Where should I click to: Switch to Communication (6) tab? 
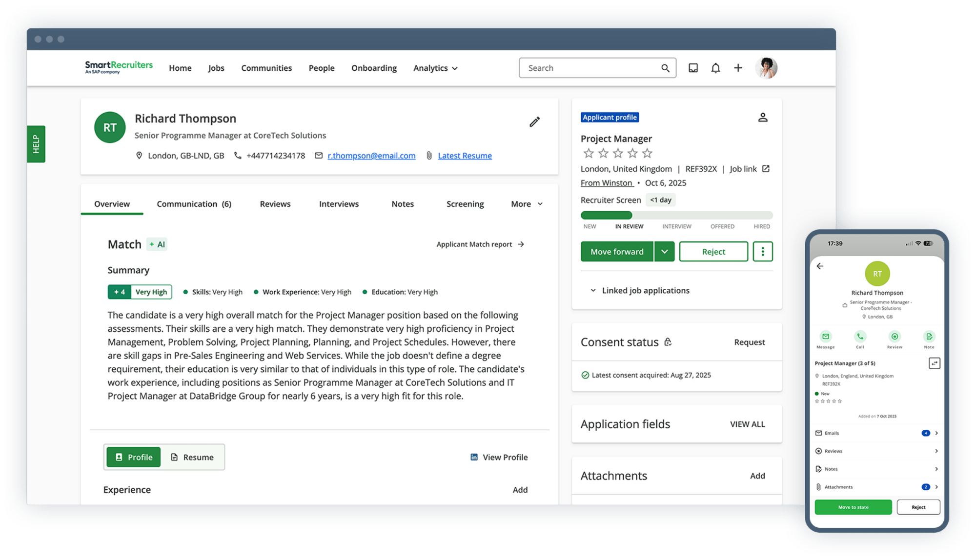(x=194, y=204)
